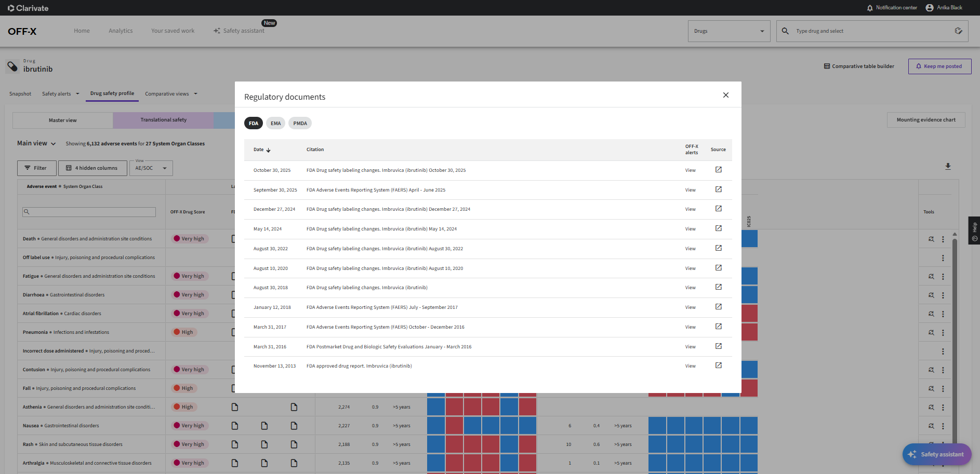Click the last red cell in Atrial fibrillation row

(749, 314)
